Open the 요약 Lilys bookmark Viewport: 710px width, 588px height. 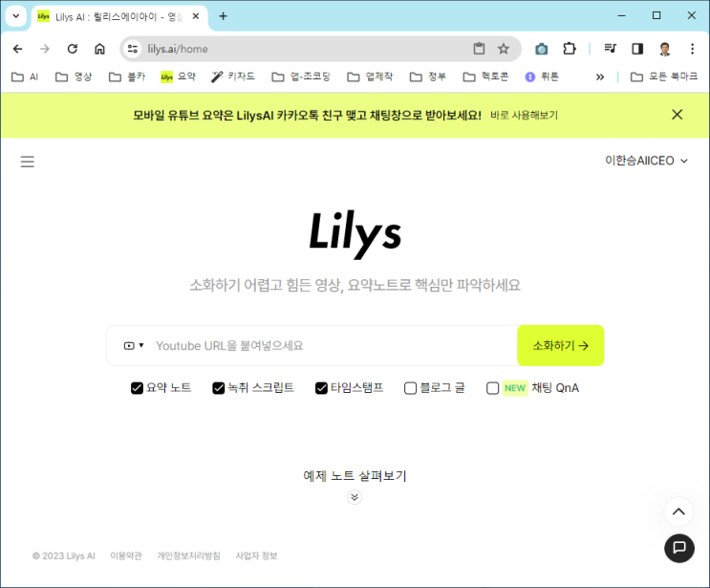tap(179, 76)
